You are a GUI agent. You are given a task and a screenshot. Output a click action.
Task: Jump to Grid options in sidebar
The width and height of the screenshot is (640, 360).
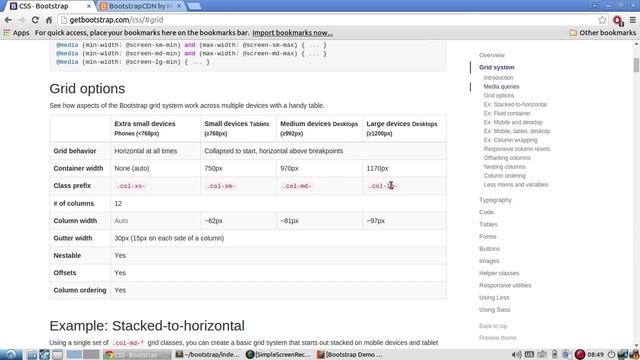pyautogui.click(x=499, y=96)
